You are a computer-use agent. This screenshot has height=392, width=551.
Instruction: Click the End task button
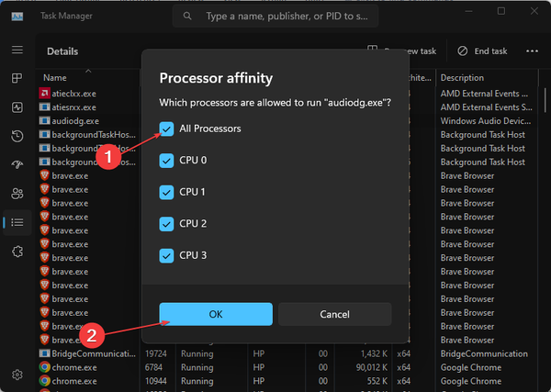coord(482,51)
